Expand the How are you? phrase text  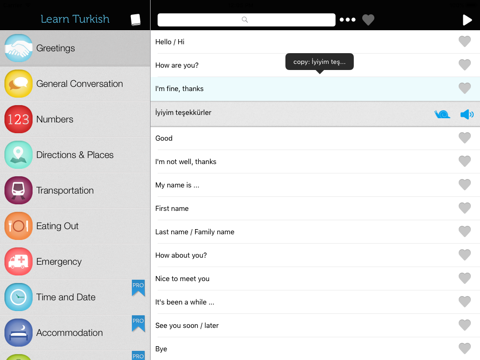coord(177,65)
